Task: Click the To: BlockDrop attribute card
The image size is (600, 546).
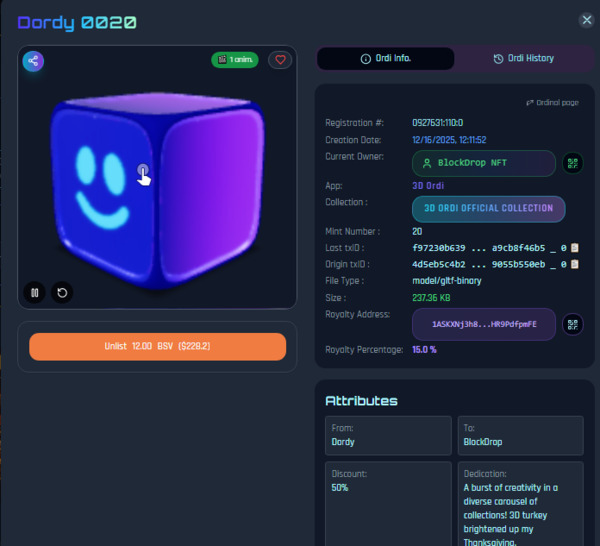Action: point(520,435)
